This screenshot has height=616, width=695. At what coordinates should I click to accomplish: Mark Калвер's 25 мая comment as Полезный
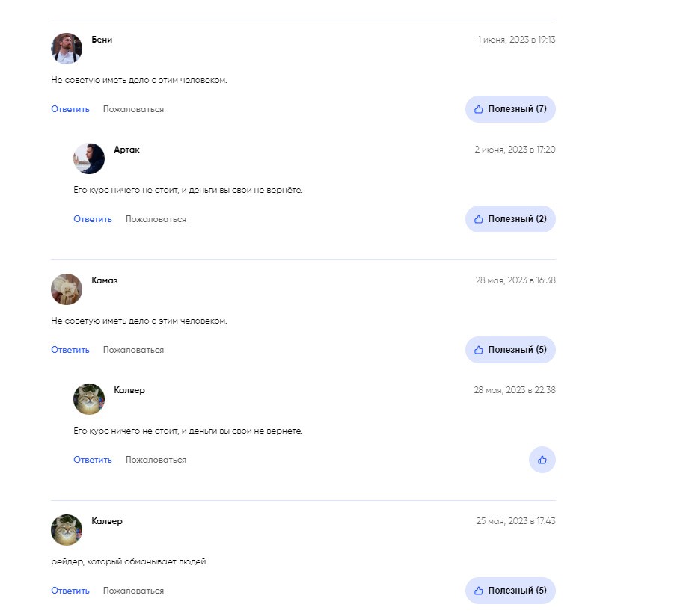pos(510,591)
